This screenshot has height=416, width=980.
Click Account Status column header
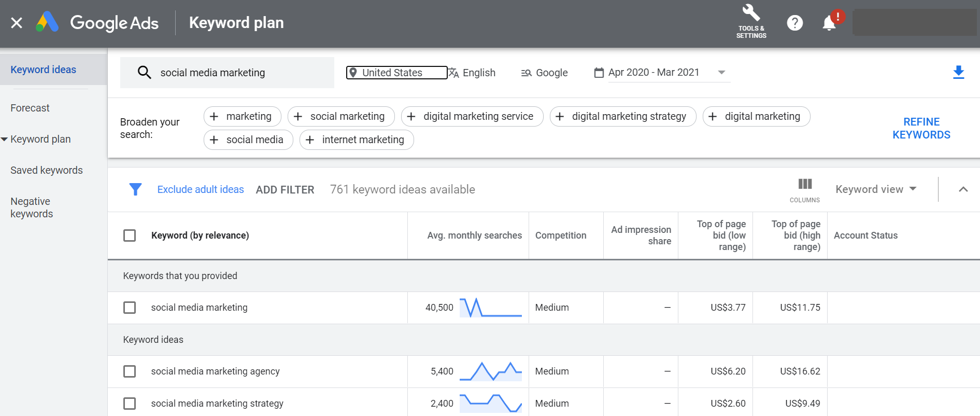(x=865, y=235)
